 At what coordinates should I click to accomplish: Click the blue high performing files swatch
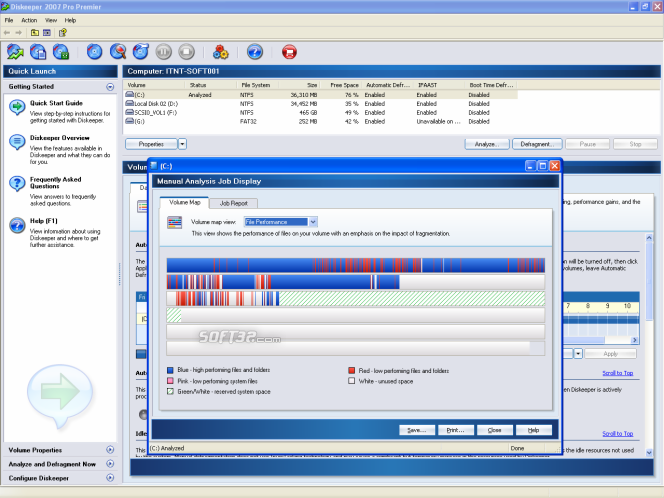[170, 370]
